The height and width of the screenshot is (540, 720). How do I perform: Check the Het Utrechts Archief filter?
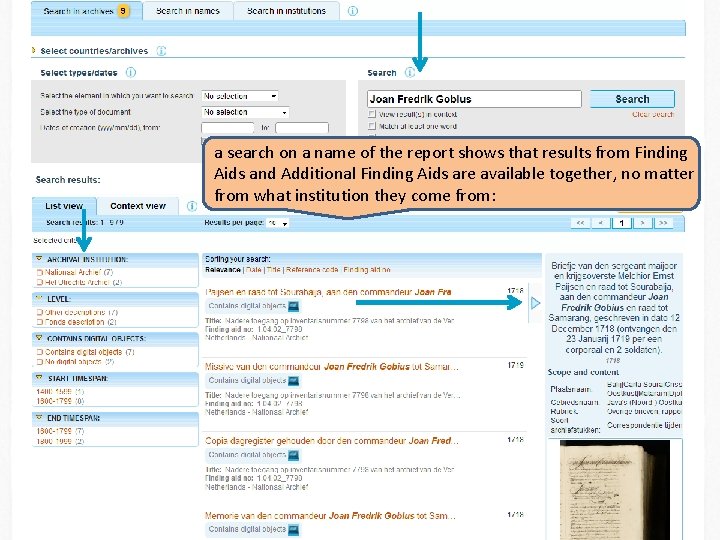coord(39,282)
